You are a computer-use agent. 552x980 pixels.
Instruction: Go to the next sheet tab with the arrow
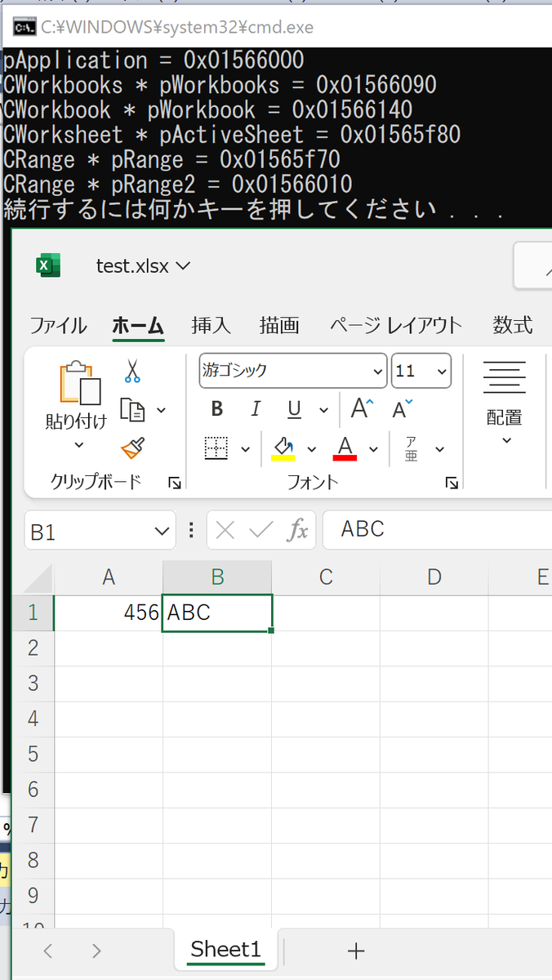pyautogui.click(x=96, y=951)
